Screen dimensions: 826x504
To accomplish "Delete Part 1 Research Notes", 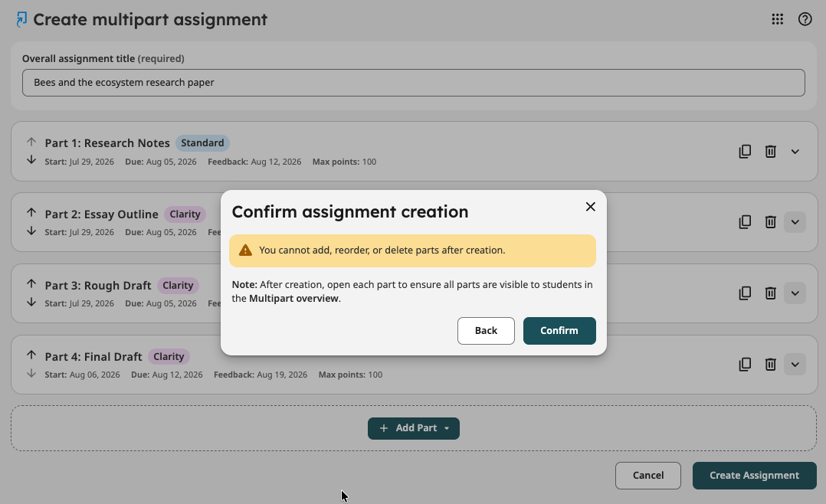I will (x=771, y=152).
